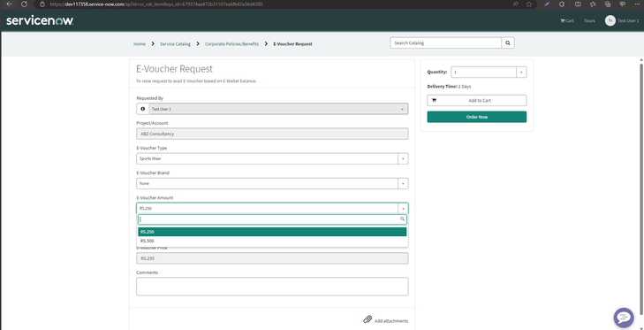Viewport: 644px width, 330px height.
Task: Open Service Catalog breadcrumb
Action: 176,44
